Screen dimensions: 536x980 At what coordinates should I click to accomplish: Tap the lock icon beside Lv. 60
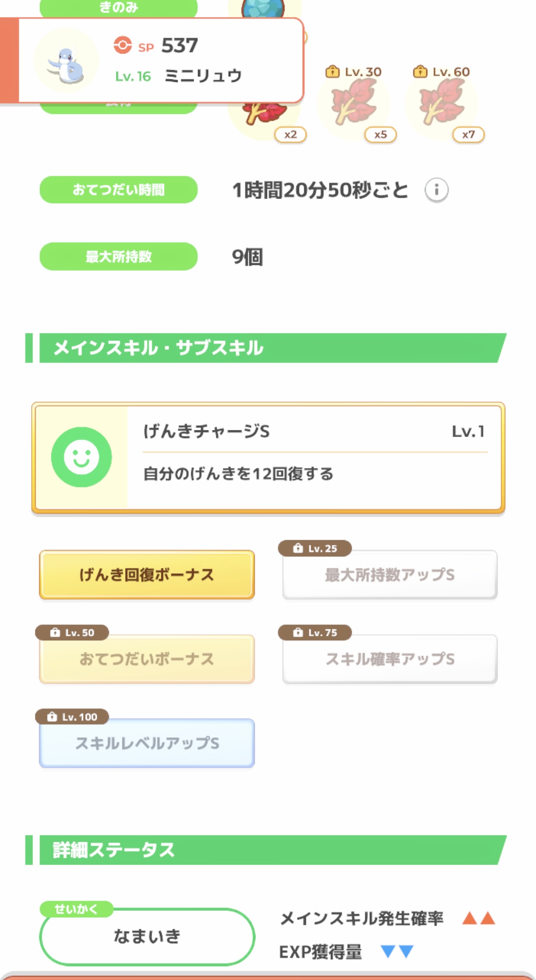pos(420,72)
